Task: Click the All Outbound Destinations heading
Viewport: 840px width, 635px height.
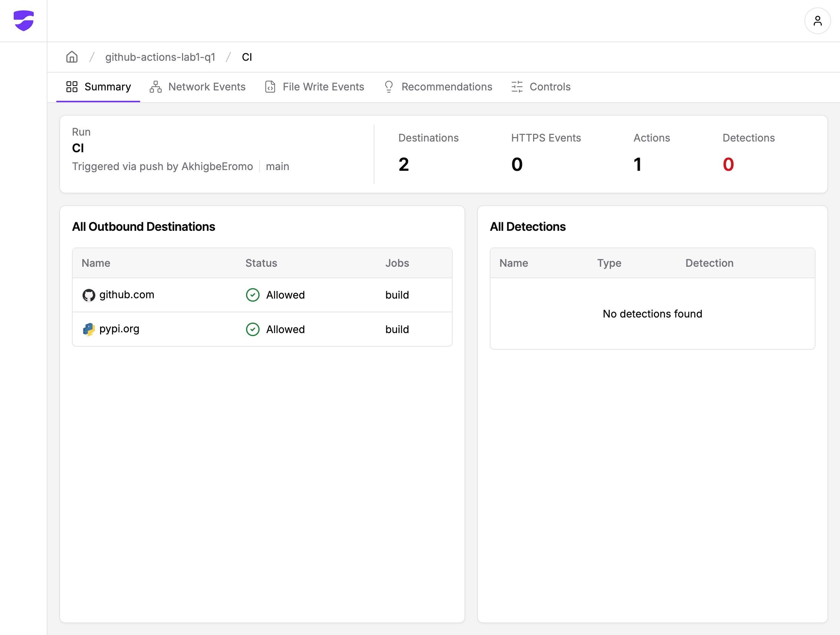Action: pyautogui.click(x=143, y=227)
